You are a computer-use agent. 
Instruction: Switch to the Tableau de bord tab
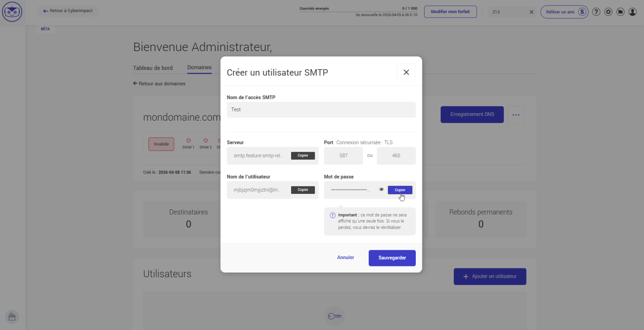[153, 68]
